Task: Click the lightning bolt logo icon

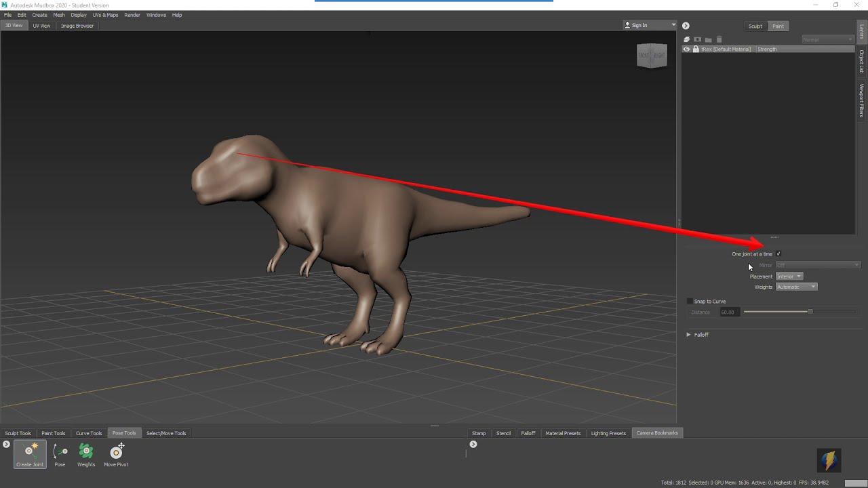Action: pos(829,460)
